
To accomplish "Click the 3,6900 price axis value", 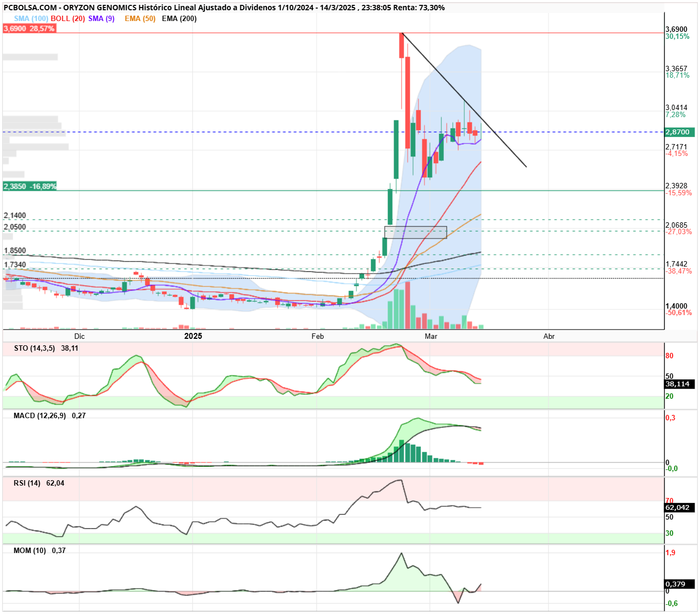I will point(677,29).
